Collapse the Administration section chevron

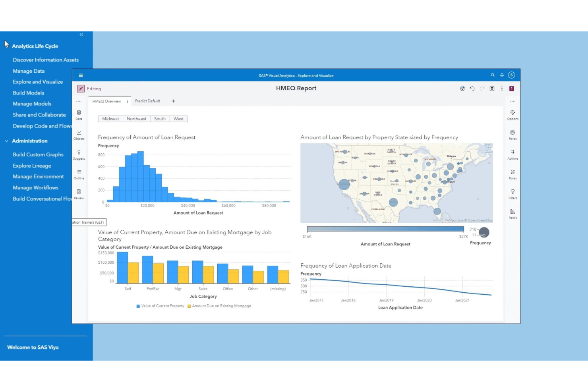6,141
